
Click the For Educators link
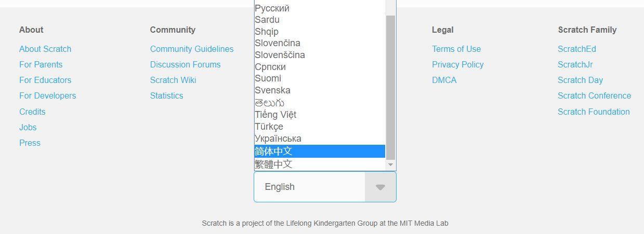coord(45,80)
